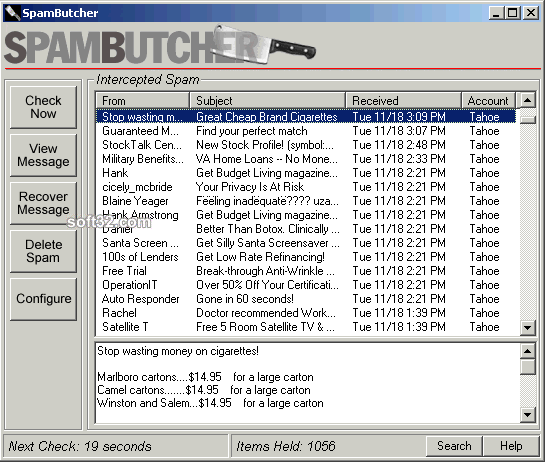The height and width of the screenshot is (462, 545).
Task: Click the spam list scrollbar thumb
Action: pyautogui.click(x=528, y=120)
